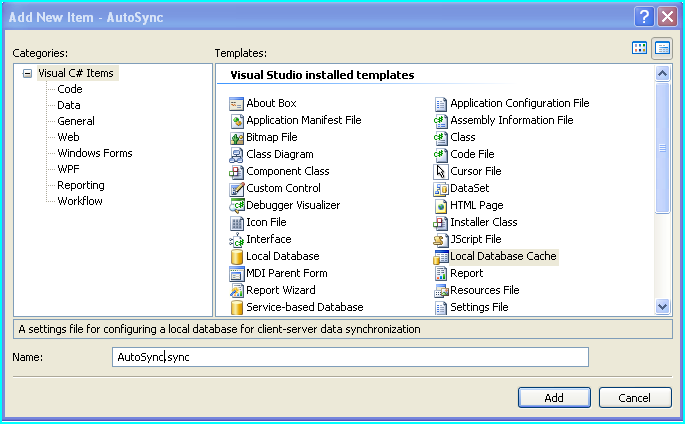Pick the Class Diagram template icon
Image resolution: width=685 pixels, height=424 pixels.
click(236, 155)
